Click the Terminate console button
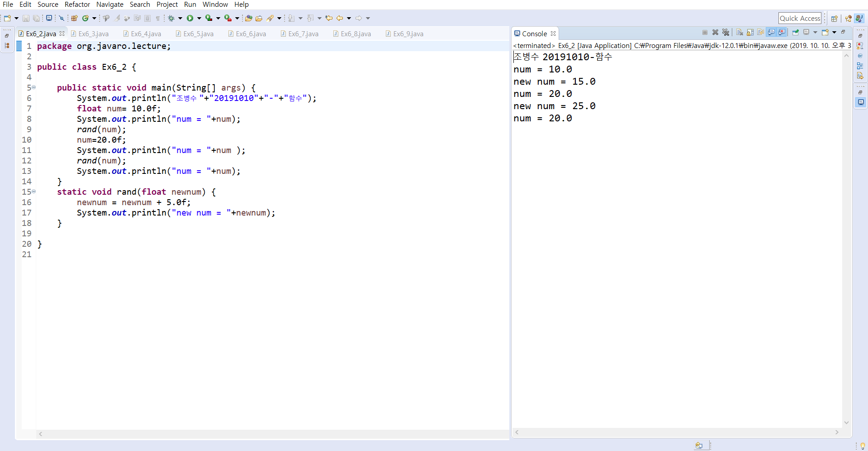Screen dimensions: 868x451 pos(705,33)
